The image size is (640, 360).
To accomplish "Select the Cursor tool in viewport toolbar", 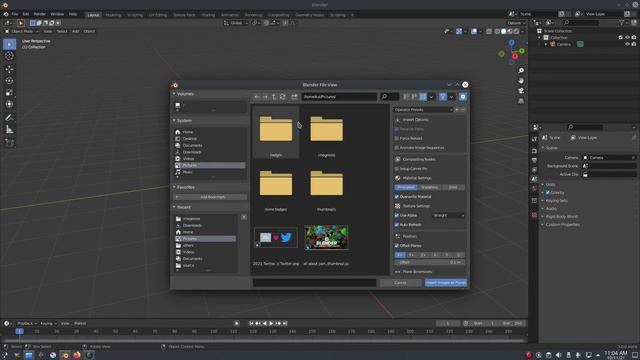I will (9, 56).
